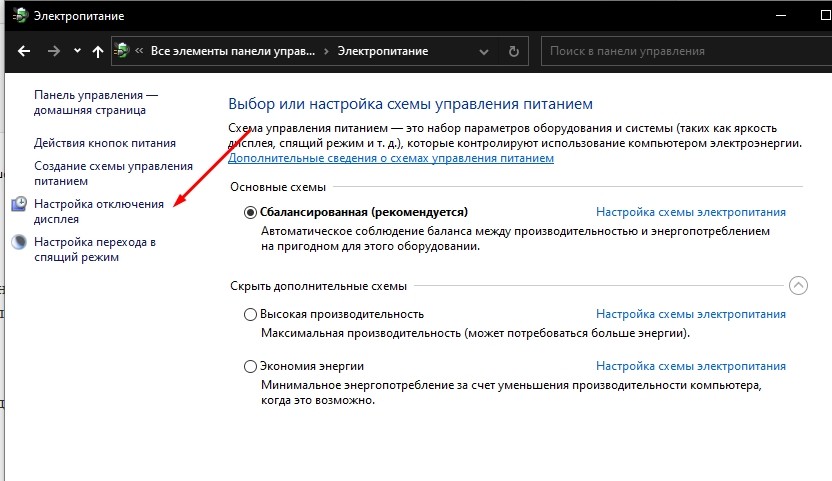Click the control panel icon in address bar

122,51
